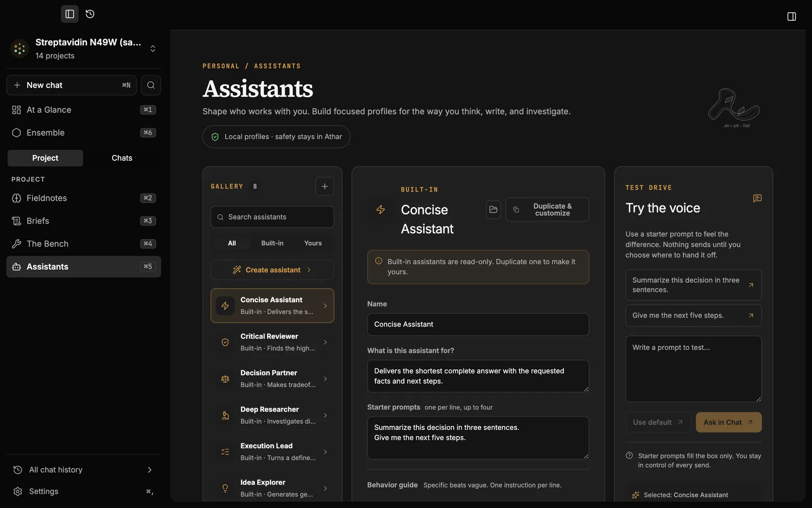812x508 pixels.
Task: Start a New chat
Action: point(72,85)
